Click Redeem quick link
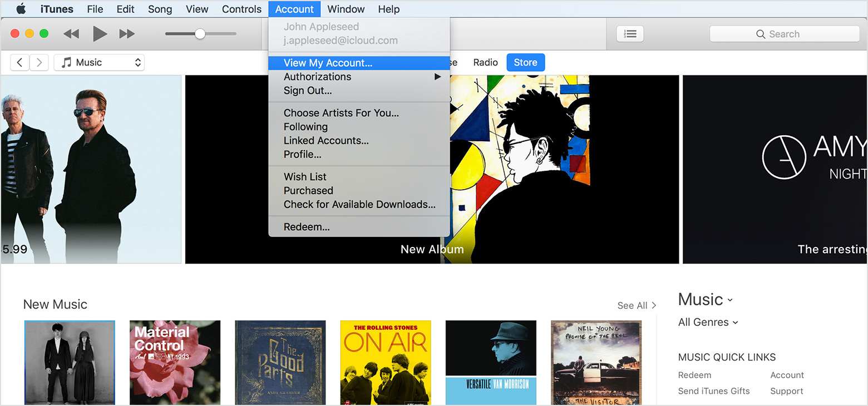This screenshot has height=406, width=868. (x=694, y=375)
